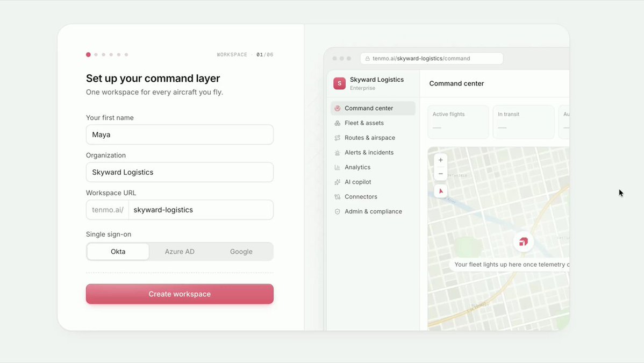Screen dimensions: 644x363
Task: Click the Analytics bar chart icon
Action: pyautogui.click(x=337, y=167)
